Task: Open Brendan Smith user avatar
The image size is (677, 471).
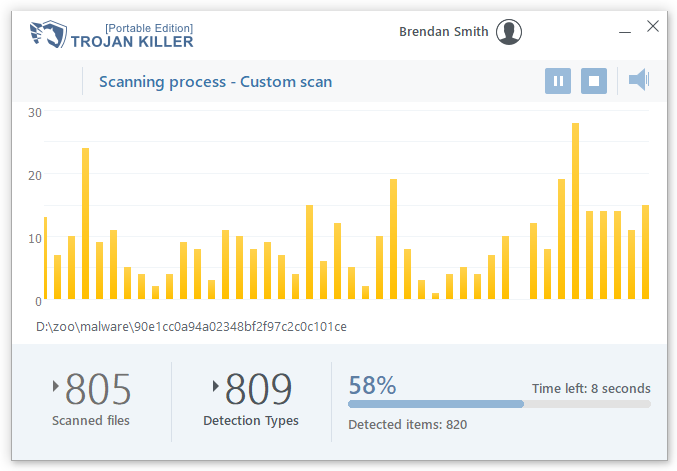Action: (509, 32)
